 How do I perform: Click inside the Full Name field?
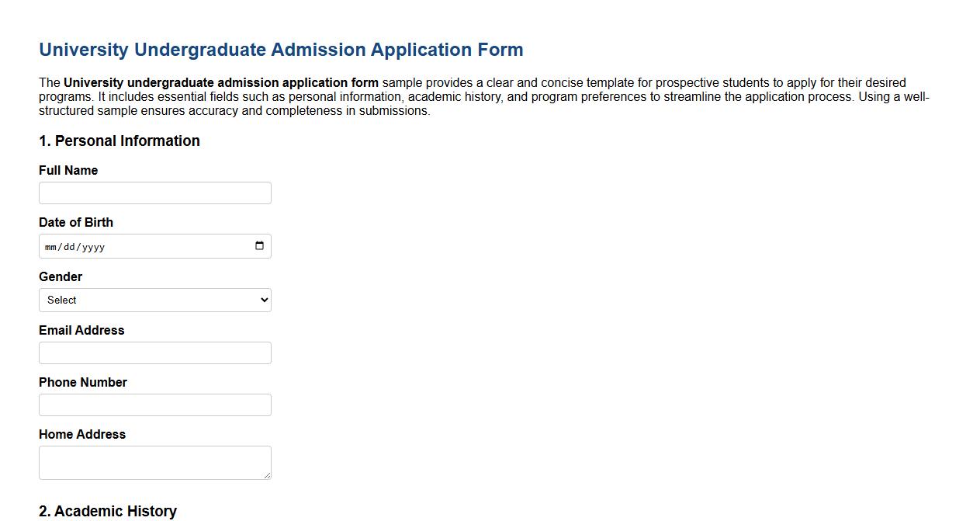pyautogui.click(x=154, y=193)
